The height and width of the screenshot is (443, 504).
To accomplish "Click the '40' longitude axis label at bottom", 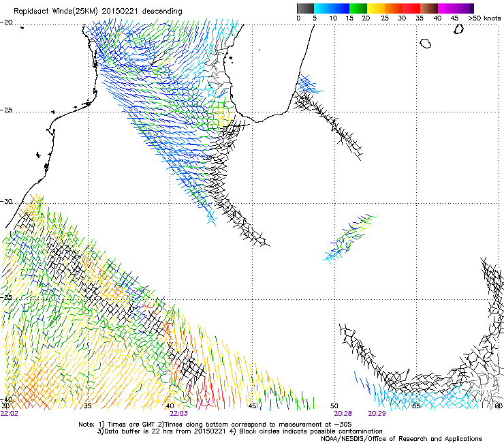I will [x=170, y=406].
